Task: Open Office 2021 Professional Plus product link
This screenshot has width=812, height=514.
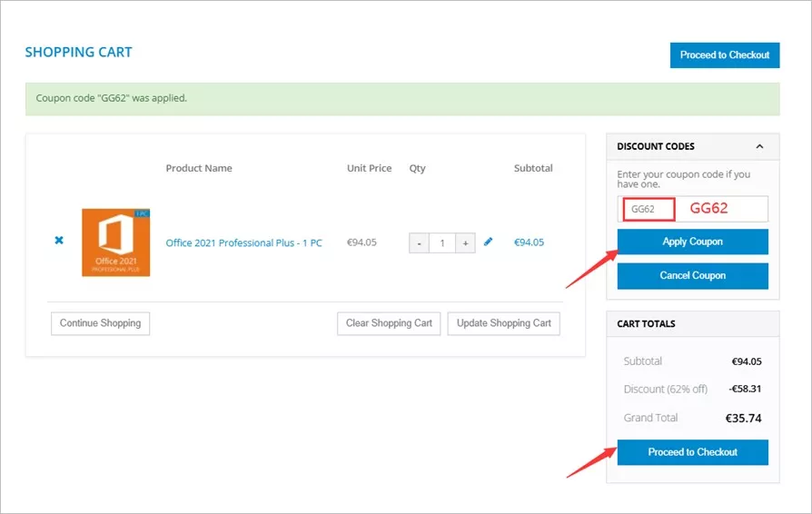Action: click(243, 243)
